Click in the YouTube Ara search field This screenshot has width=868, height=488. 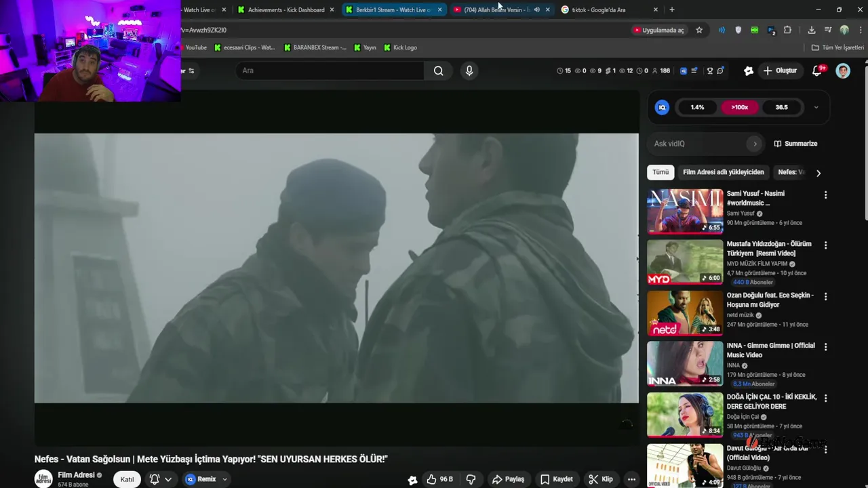[330, 70]
